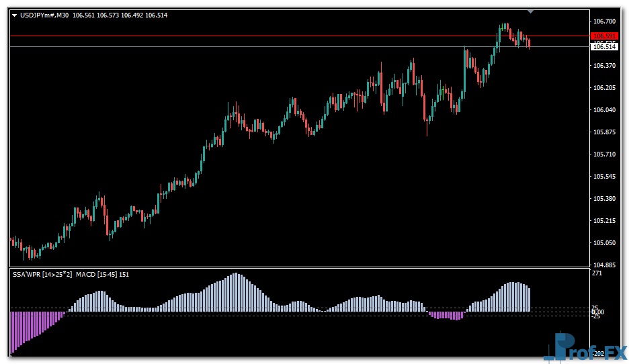Click the small magenta histogram bars near right
Image resolution: width=629 pixels, height=364 pixels.
[x=447, y=315]
